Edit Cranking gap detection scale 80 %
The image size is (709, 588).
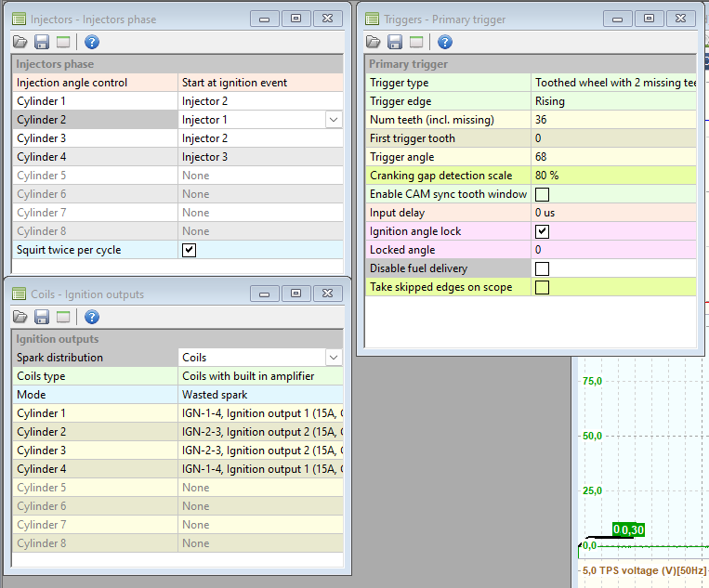(x=613, y=176)
